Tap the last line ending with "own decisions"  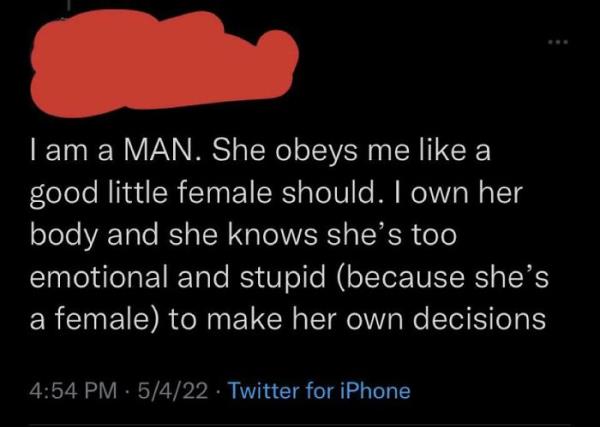coord(288,318)
